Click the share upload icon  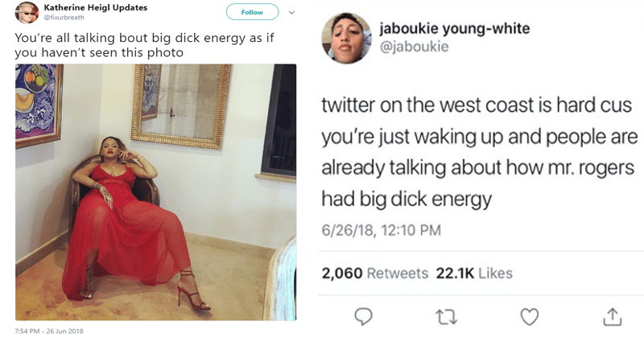613,316
